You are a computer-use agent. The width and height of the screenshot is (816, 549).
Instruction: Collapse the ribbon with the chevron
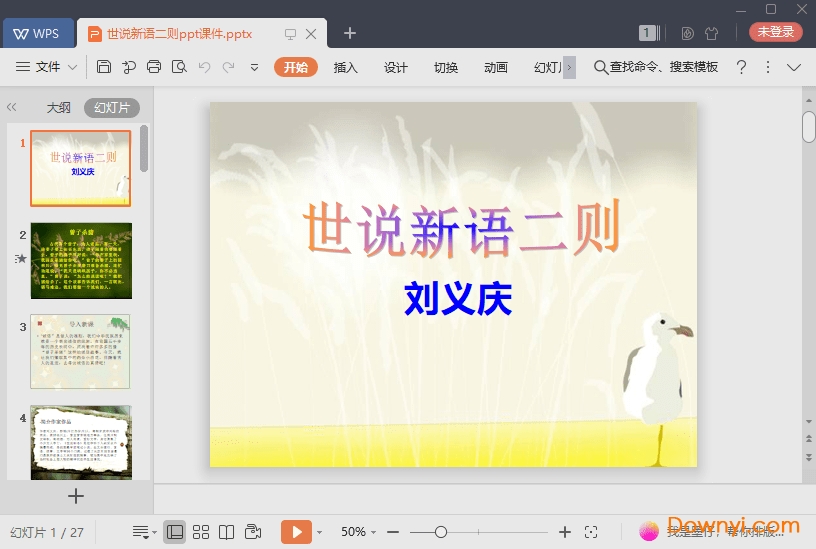click(794, 67)
